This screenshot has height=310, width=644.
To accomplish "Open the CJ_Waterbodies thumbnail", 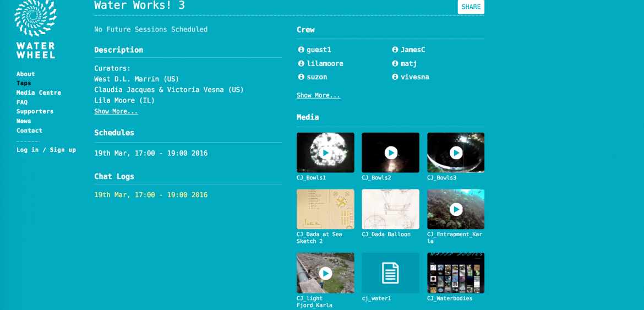I will [x=456, y=273].
